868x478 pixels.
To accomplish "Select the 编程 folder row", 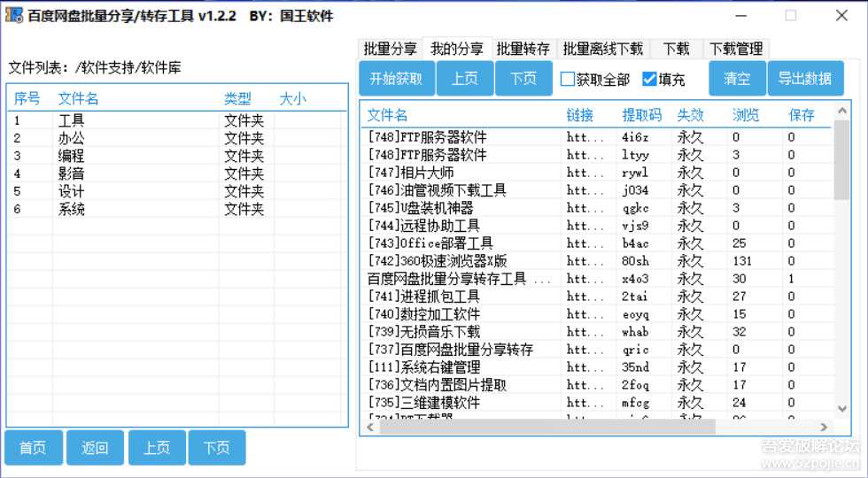I will coord(72,156).
